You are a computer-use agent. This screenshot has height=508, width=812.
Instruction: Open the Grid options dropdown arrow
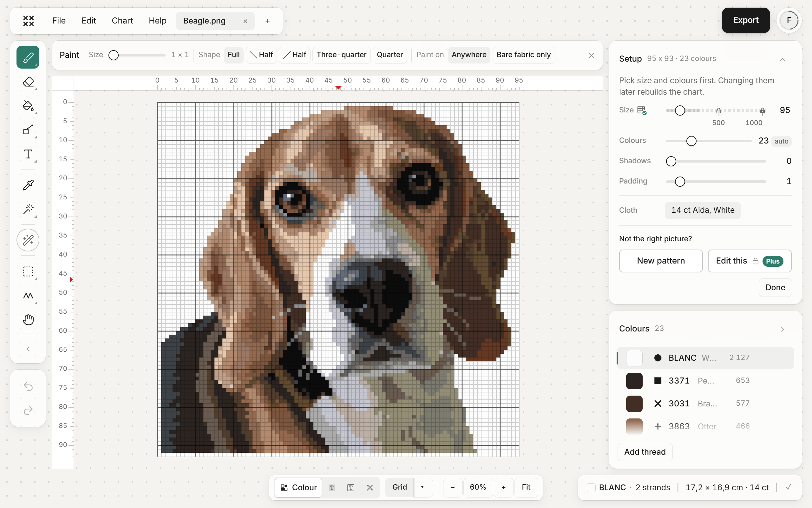(422, 487)
